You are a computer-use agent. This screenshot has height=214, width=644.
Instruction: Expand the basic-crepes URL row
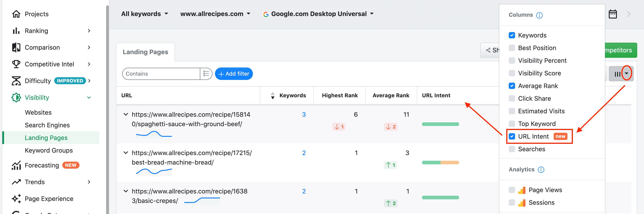[126, 191]
